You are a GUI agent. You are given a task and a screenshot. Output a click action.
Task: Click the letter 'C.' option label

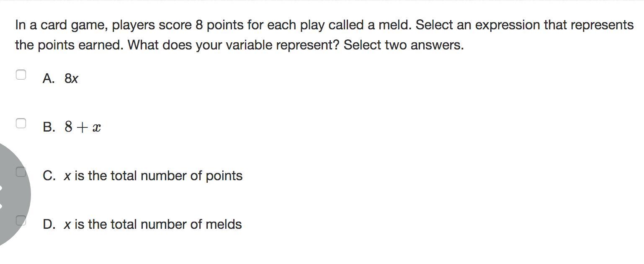click(x=49, y=176)
